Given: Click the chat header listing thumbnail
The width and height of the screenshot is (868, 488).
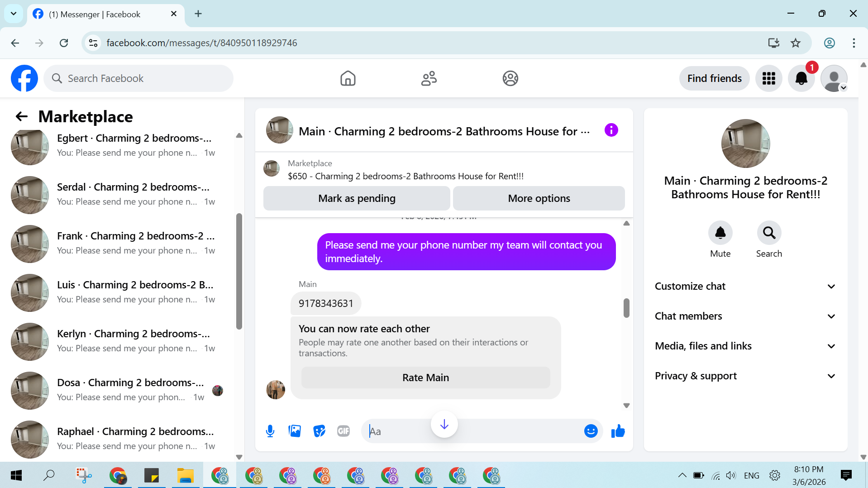Looking at the screenshot, I should pyautogui.click(x=280, y=130).
